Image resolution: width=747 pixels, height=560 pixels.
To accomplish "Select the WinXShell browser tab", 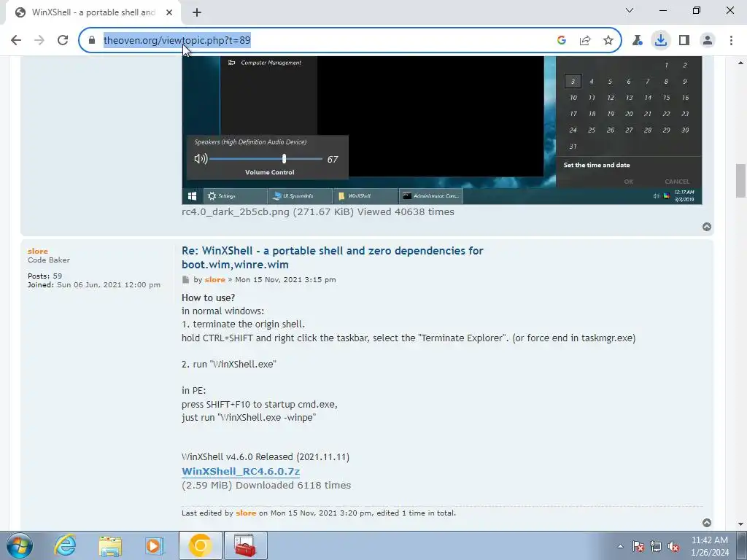I will pyautogui.click(x=93, y=12).
